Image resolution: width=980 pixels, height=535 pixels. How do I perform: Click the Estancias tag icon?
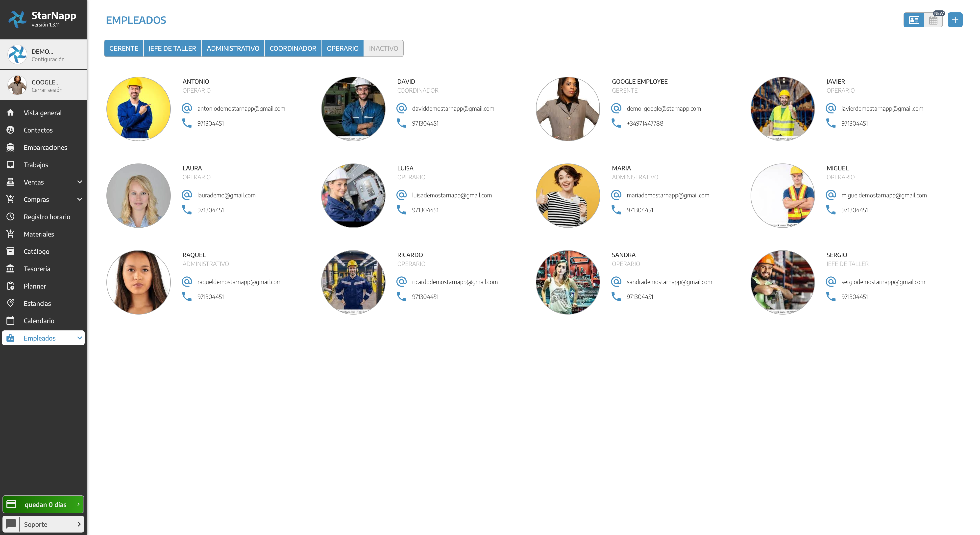coord(10,303)
